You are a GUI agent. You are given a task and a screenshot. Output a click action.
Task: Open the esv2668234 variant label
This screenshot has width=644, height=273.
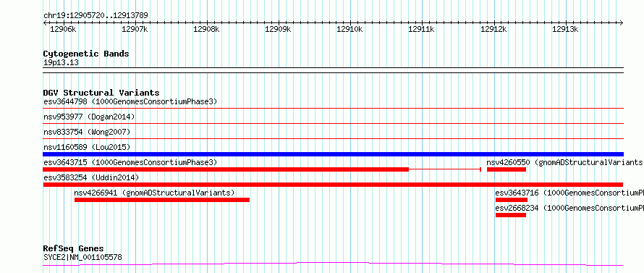click(x=569, y=208)
